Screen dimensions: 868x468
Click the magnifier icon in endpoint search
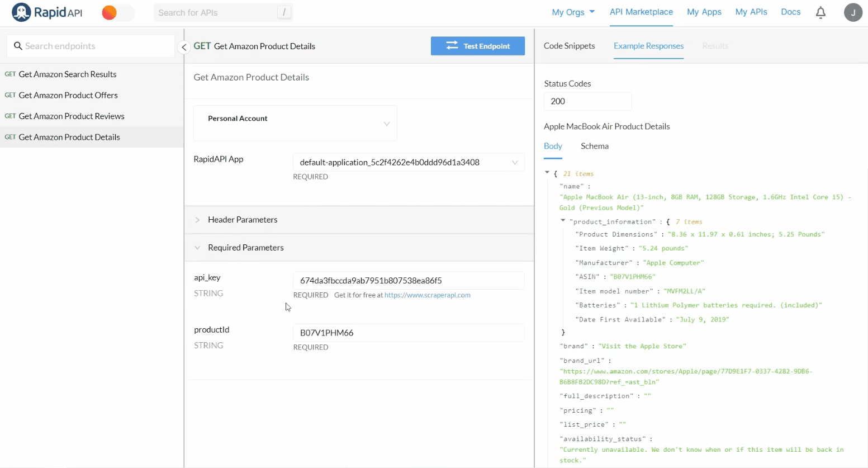coord(18,46)
